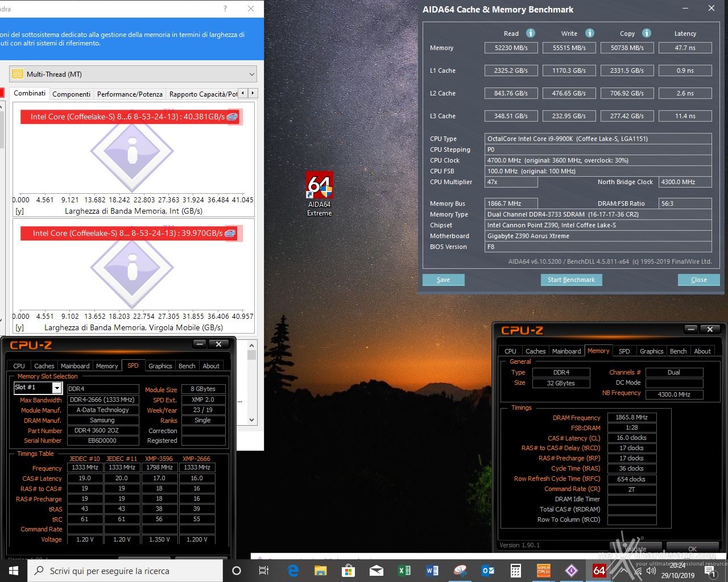
Task: Switch to CPU tab in CPU-Z SPD window
Action: (x=19, y=366)
